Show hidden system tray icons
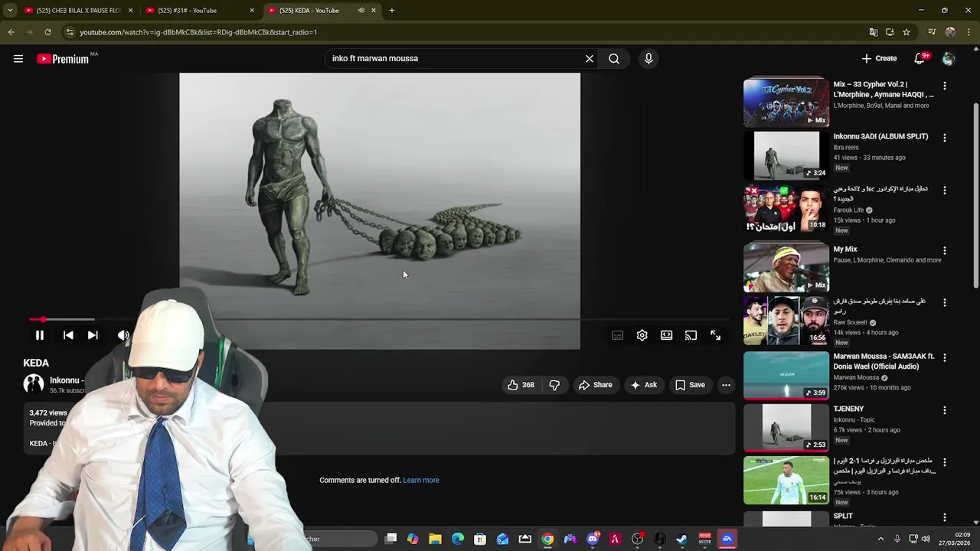This screenshot has width=980, height=551. (880, 540)
